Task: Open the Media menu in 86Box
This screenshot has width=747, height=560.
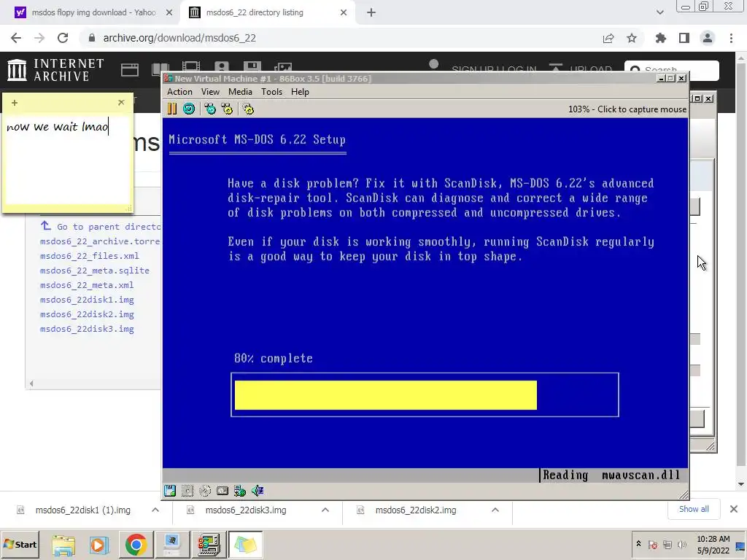Action: click(x=240, y=92)
